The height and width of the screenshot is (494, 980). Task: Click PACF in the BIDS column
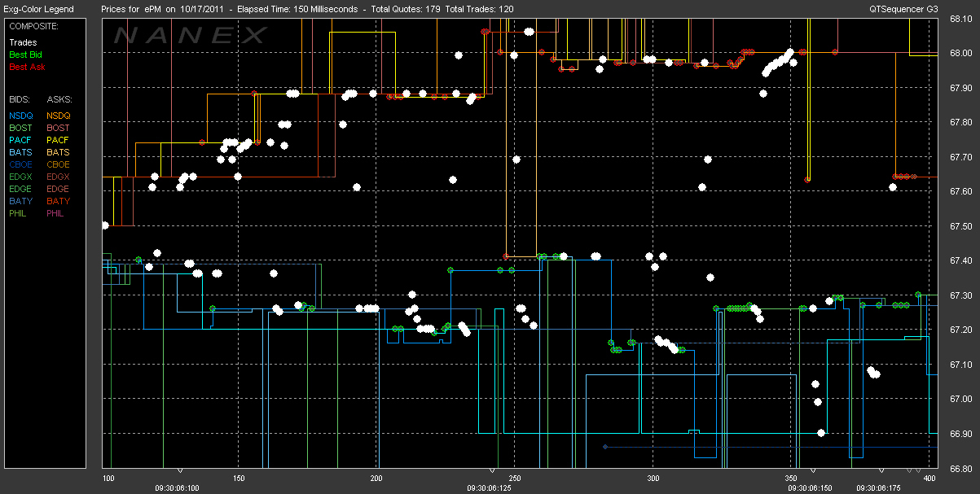pyautogui.click(x=20, y=140)
